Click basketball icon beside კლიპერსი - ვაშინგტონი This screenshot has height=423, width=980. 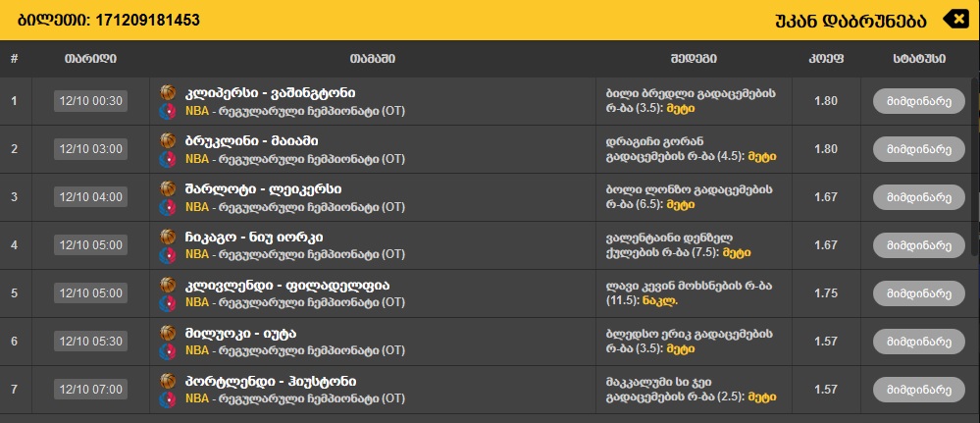tap(167, 92)
